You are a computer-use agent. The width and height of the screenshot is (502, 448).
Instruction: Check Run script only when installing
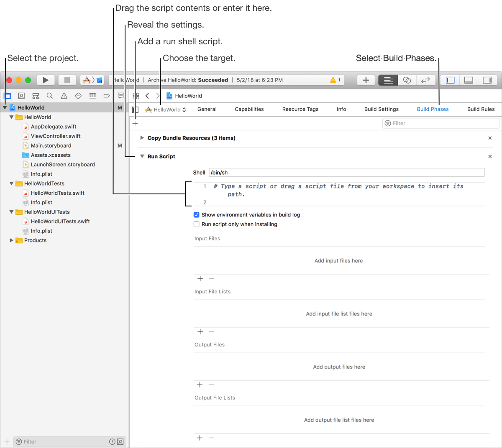click(196, 224)
